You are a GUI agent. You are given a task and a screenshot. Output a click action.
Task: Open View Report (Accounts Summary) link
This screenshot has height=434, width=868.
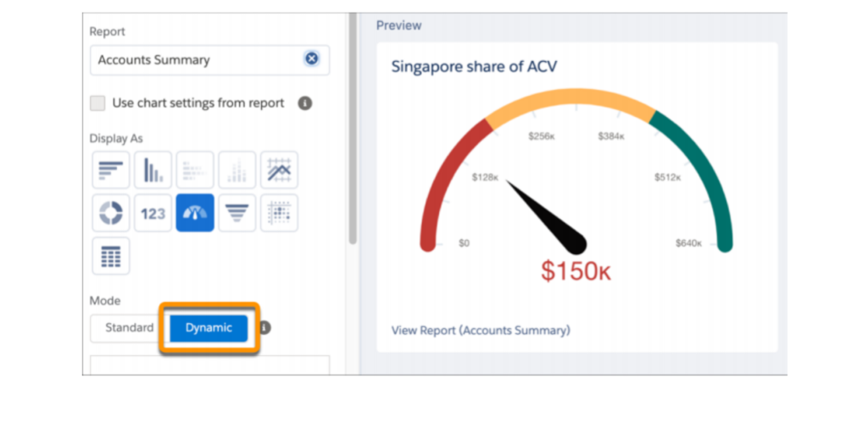point(481,330)
